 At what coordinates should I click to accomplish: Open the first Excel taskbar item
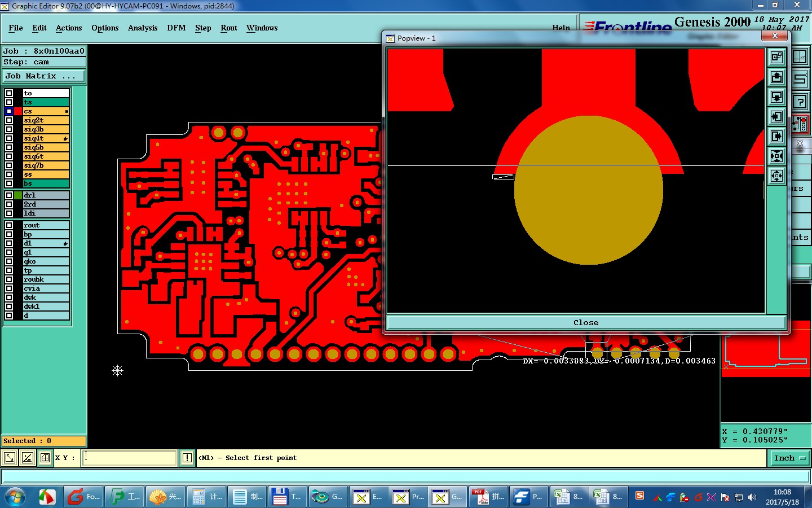pyautogui.click(x=569, y=497)
